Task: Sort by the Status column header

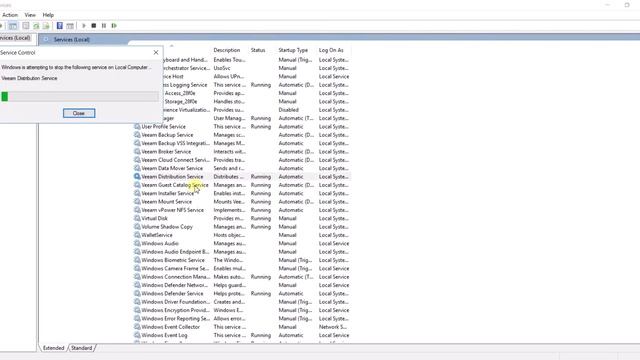Action: click(x=258, y=50)
